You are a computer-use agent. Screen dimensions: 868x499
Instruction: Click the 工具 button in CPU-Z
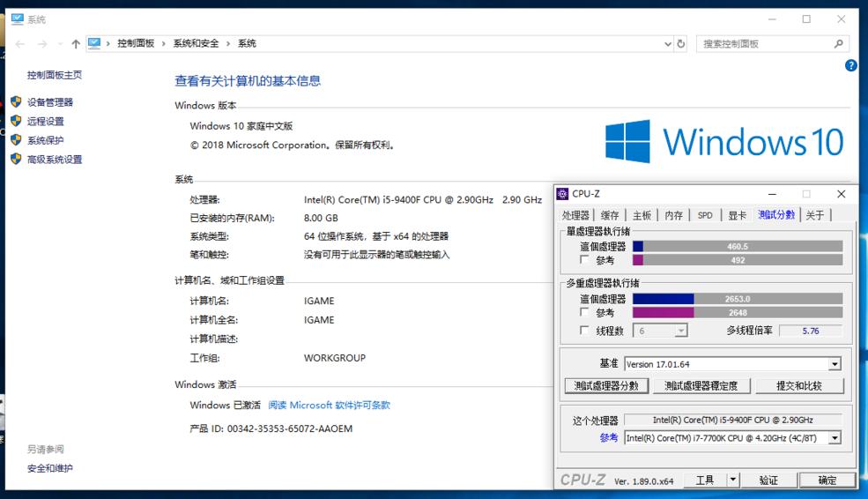705,480
